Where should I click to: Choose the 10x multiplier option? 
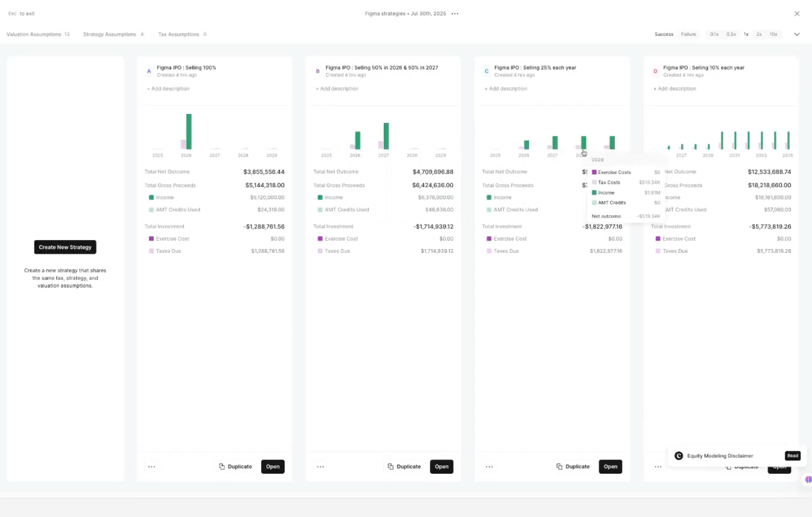tap(773, 34)
